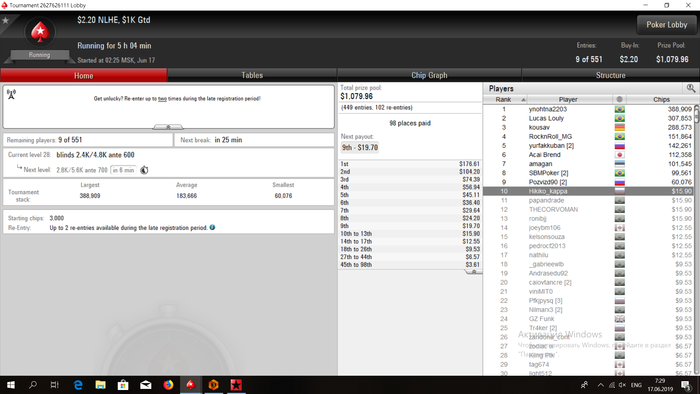Collapse the announcement panel handle
Screen dimensions: 700x394
pos(168,127)
